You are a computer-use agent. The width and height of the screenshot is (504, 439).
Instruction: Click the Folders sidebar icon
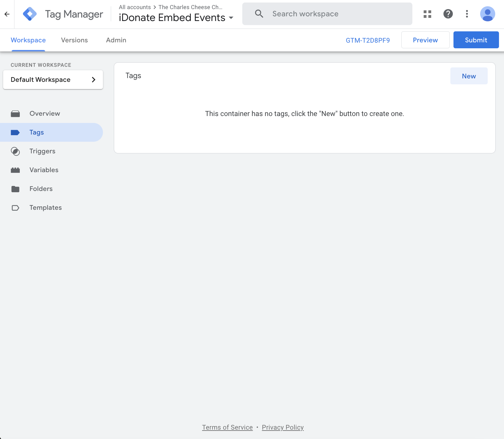click(15, 189)
